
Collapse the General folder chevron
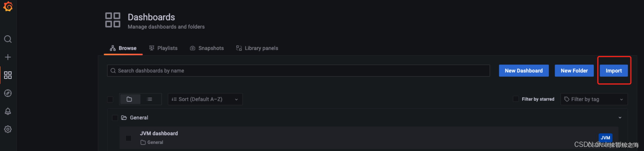(x=620, y=118)
